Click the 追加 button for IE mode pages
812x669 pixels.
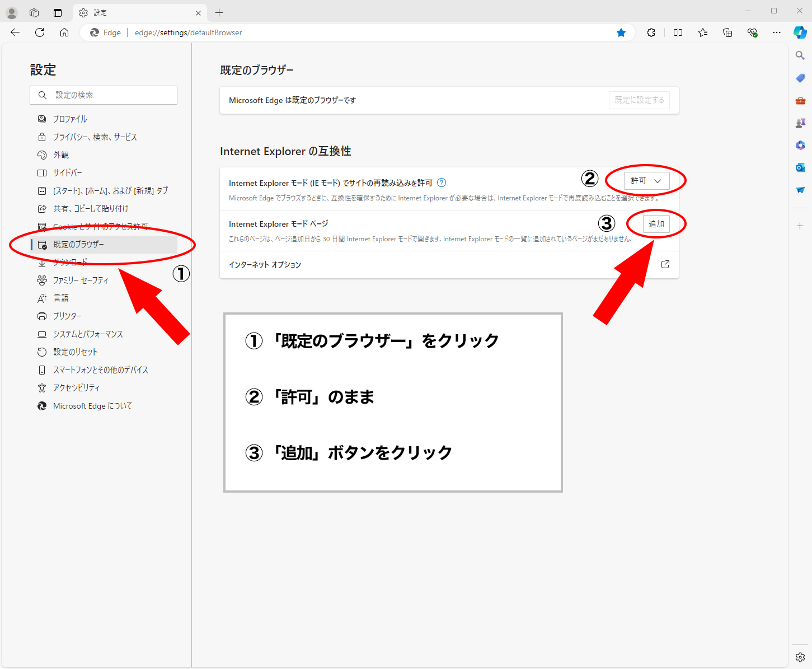[x=656, y=224]
